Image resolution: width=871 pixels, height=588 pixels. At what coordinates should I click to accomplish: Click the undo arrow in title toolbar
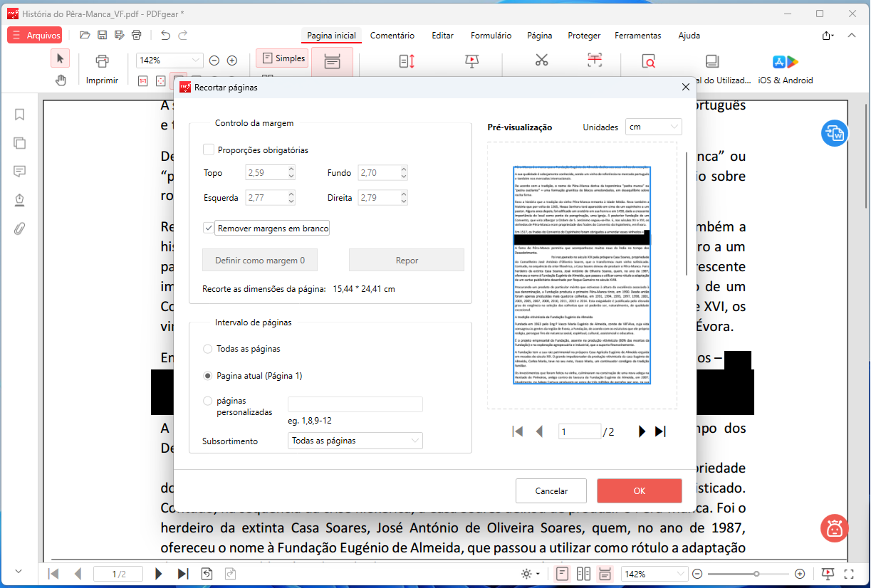click(x=165, y=35)
